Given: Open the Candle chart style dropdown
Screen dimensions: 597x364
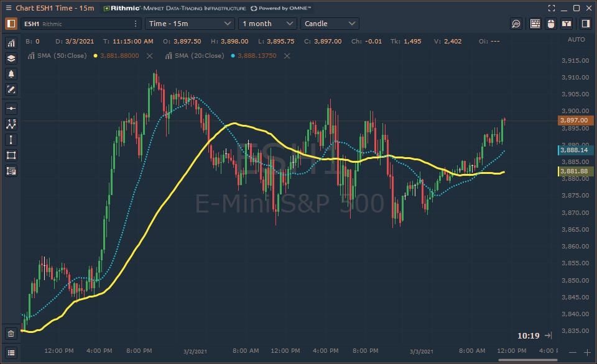Looking at the screenshot, I should pos(330,24).
